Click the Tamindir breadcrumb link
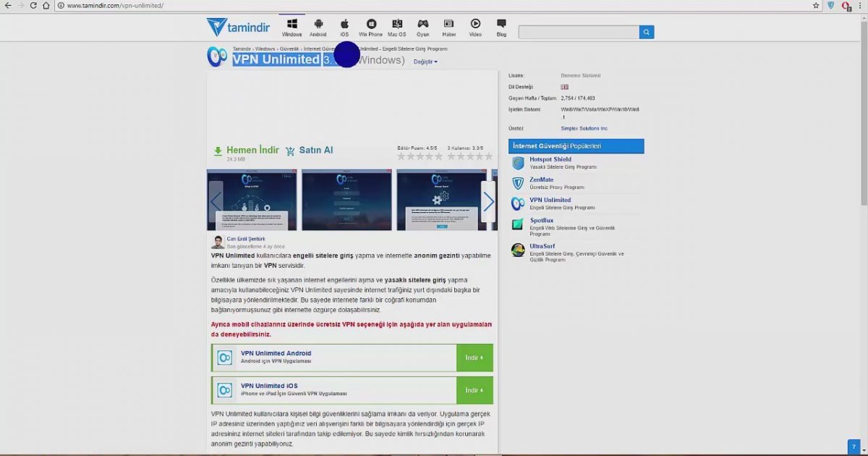 click(x=242, y=48)
